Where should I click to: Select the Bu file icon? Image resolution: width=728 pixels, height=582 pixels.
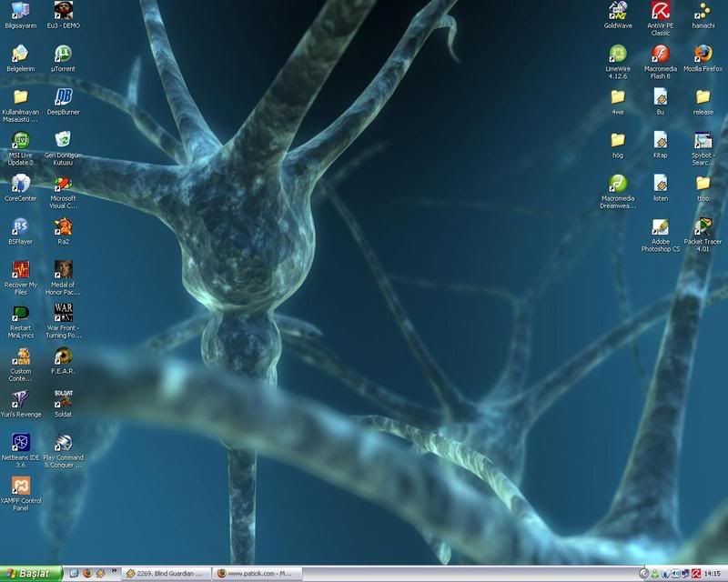pyautogui.click(x=661, y=102)
